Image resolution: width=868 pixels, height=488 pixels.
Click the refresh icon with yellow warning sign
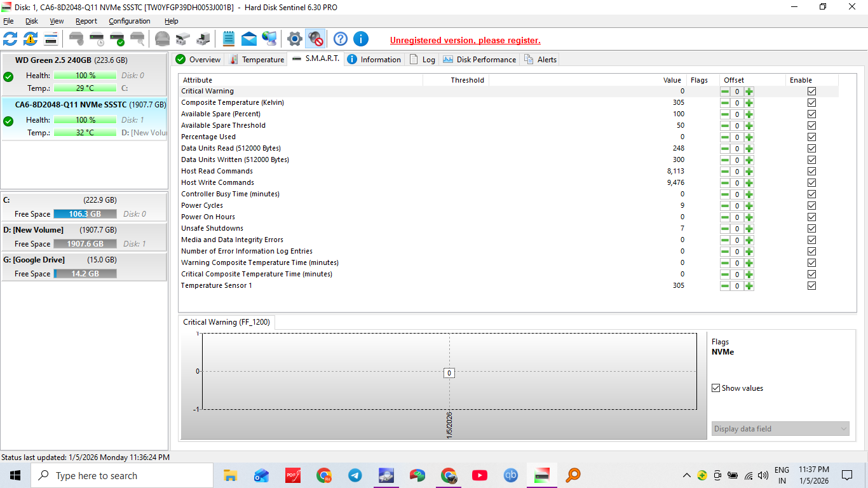tap(31, 39)
